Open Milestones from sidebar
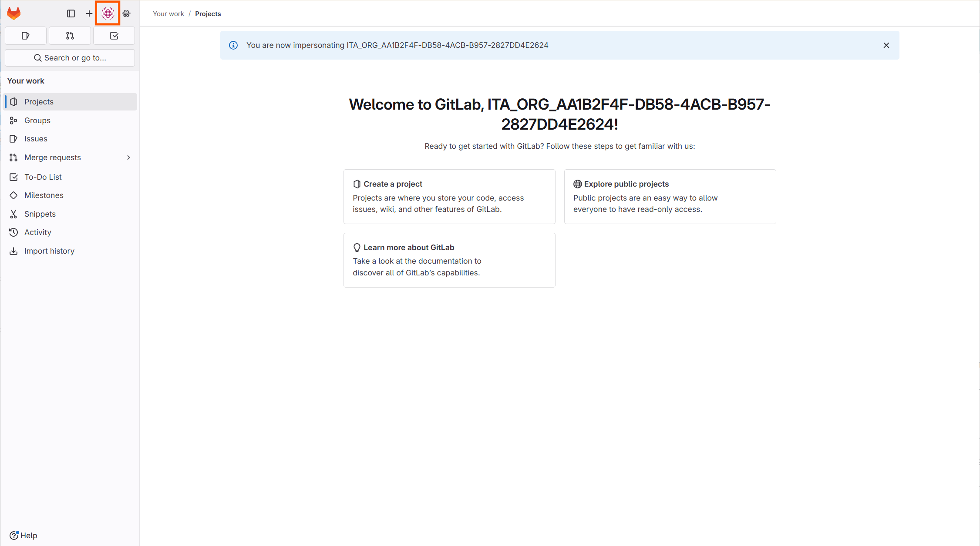The height and width of the screenshot is (546, 980). (x=44, y=195)
